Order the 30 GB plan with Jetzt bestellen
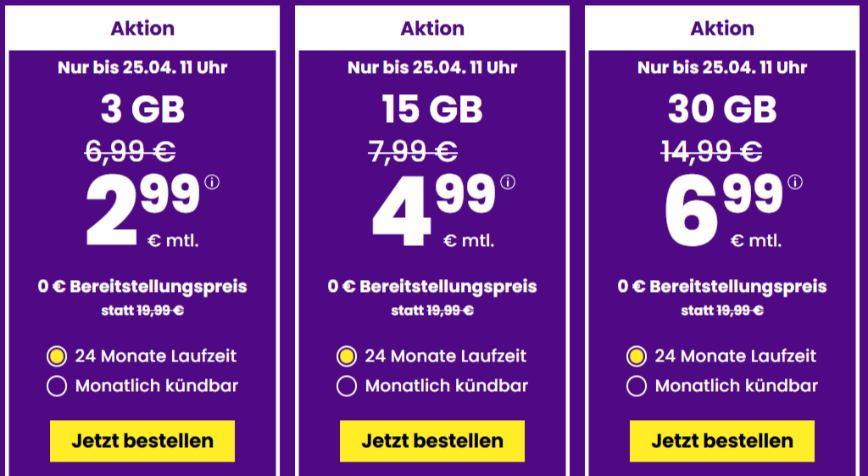This screenshot has width=868, height=476. [x=722, y=441]
